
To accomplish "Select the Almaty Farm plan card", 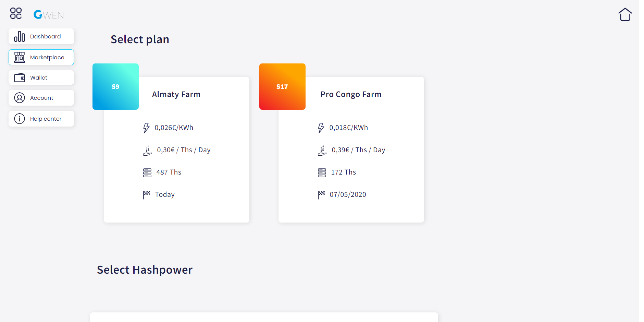I will pyautogui.click(x=176, y=150).
